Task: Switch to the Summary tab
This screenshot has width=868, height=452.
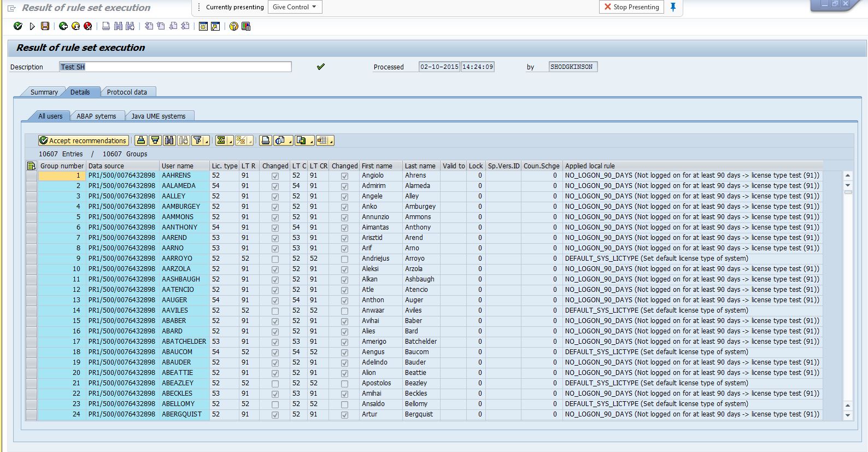Action: point(44,92)
